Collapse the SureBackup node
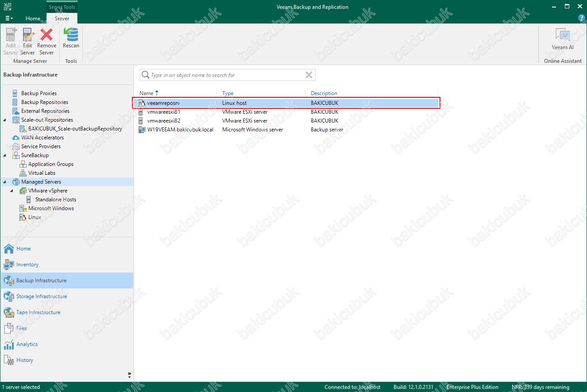Image resolution: width=587 pixels, height=392 pixels. coord(5,155)
